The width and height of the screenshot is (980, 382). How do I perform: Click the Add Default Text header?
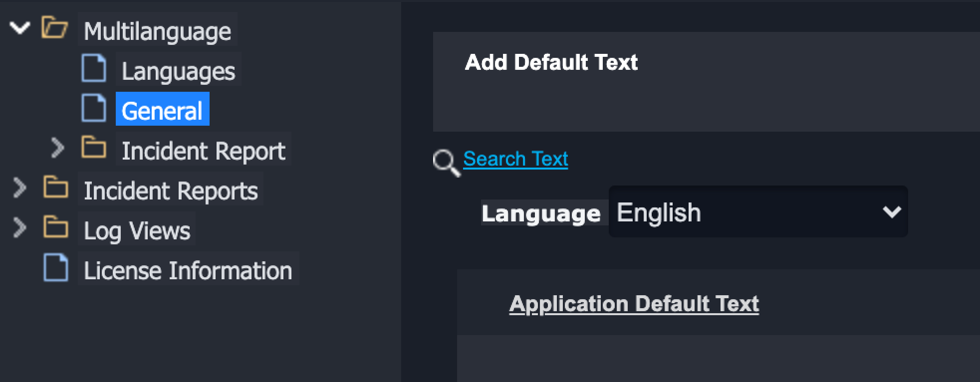coord(551,63)
